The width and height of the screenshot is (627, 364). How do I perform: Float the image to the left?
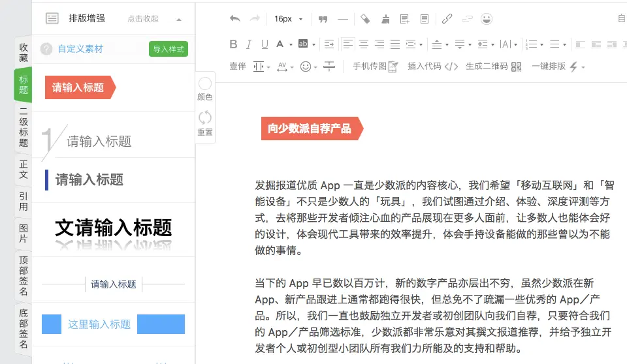click(x=580, y=44)
